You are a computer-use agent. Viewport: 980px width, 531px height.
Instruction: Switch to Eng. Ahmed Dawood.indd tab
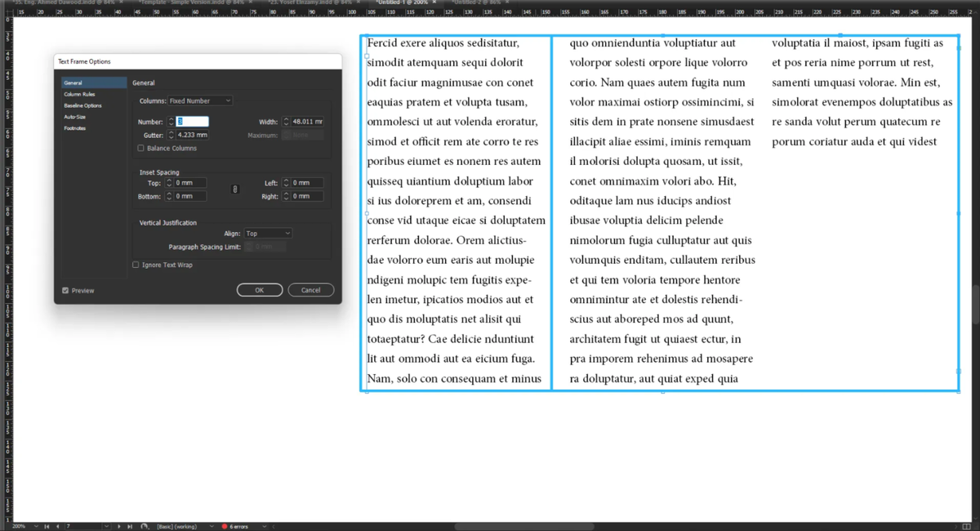point(64,3)
